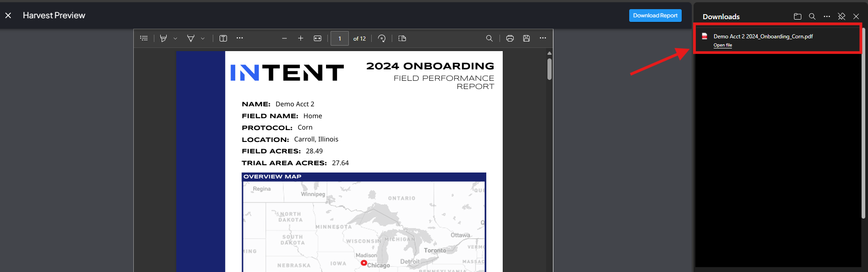Open more options in Downloads panel
Viewport: 868px width, 272px height.
point(827,16)
